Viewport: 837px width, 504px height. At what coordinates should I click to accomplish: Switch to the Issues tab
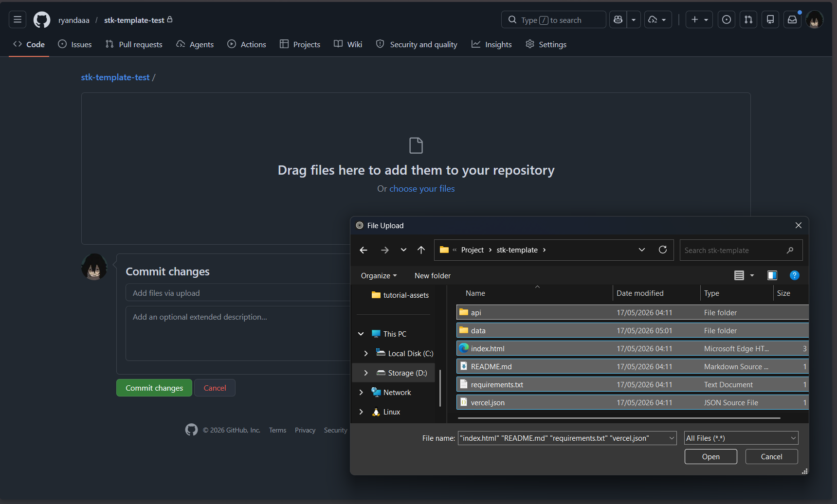[x=75, y=44]
